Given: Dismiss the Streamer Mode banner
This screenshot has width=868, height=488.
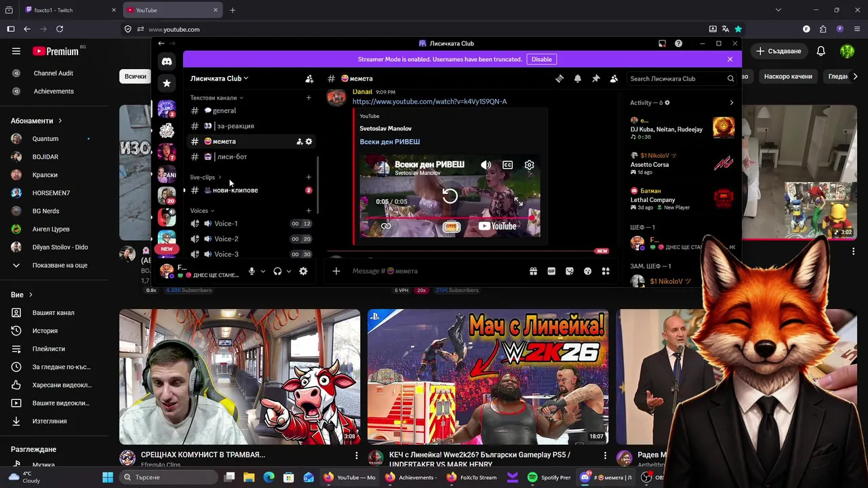Looking at the screenshot, I should (730, 59).
